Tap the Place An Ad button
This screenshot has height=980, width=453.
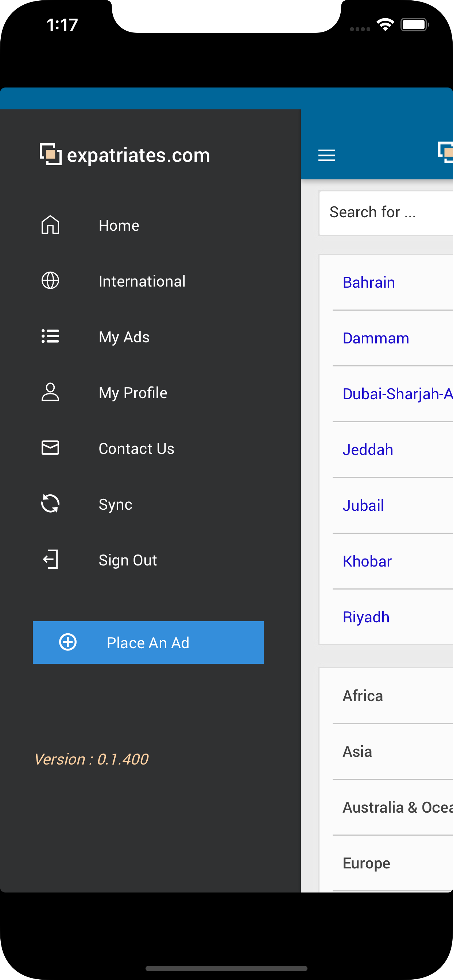pos(148,642)
